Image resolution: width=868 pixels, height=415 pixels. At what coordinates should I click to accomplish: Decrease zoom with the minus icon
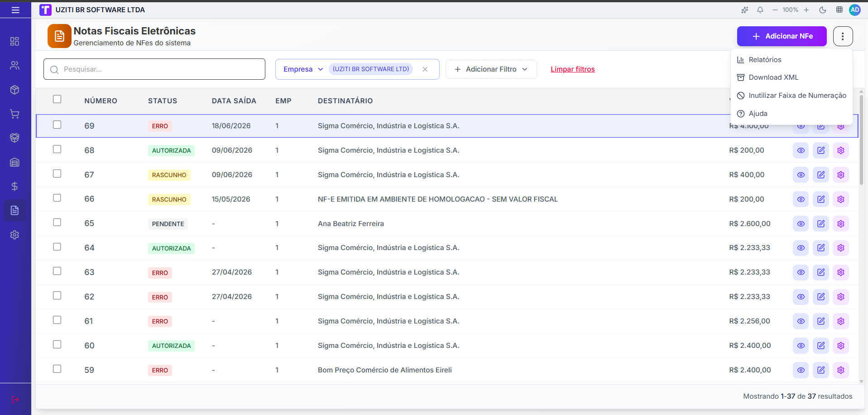(775, 10)
